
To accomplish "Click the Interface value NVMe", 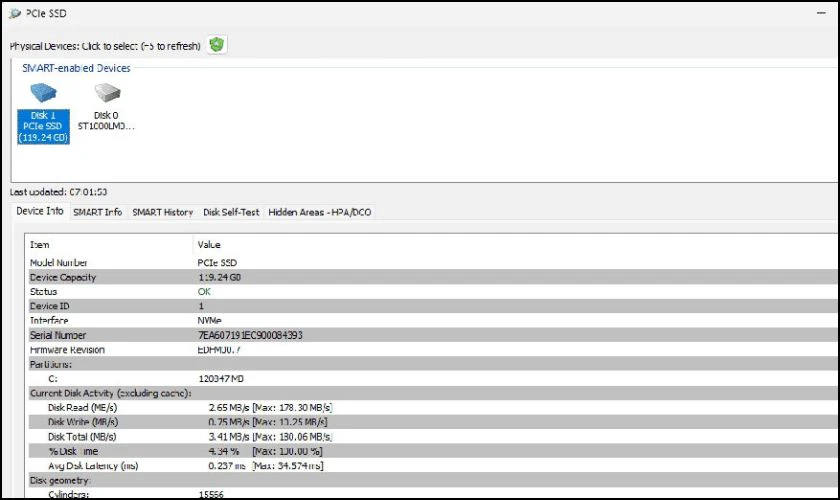I will (x=209, y=320).
